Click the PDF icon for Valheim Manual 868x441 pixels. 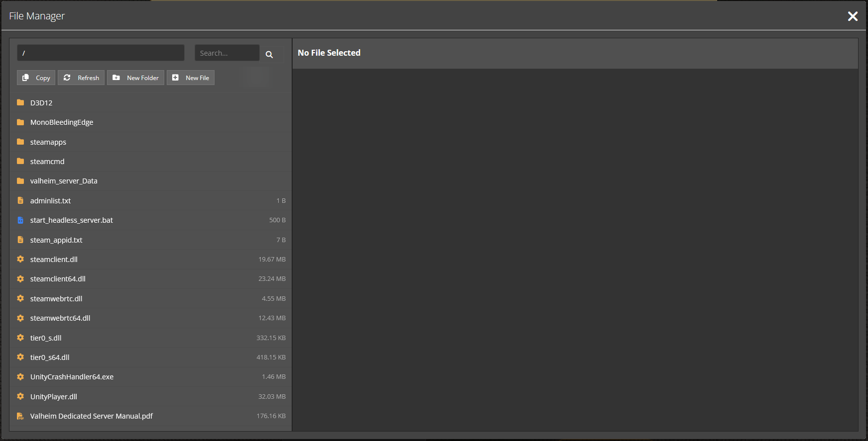point(20,416)
